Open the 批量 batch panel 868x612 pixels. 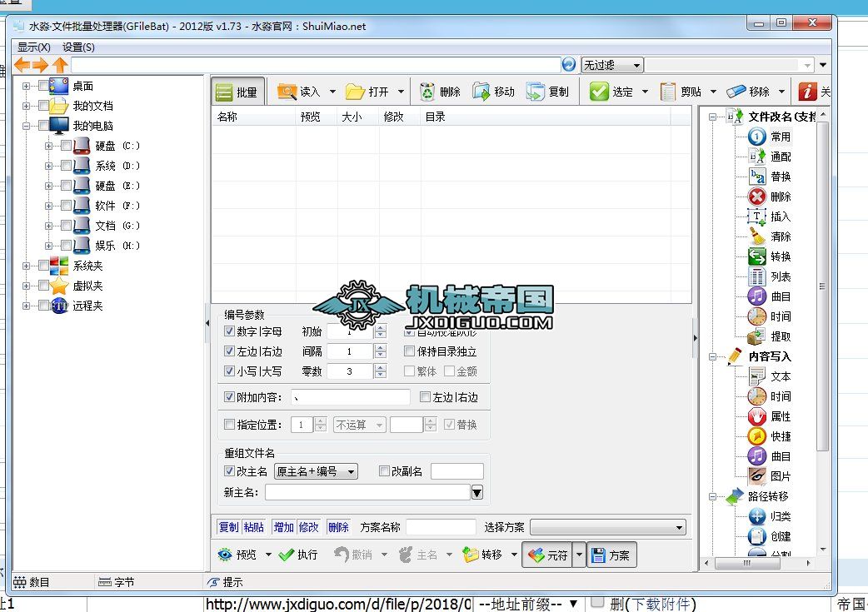click(237, 92)
